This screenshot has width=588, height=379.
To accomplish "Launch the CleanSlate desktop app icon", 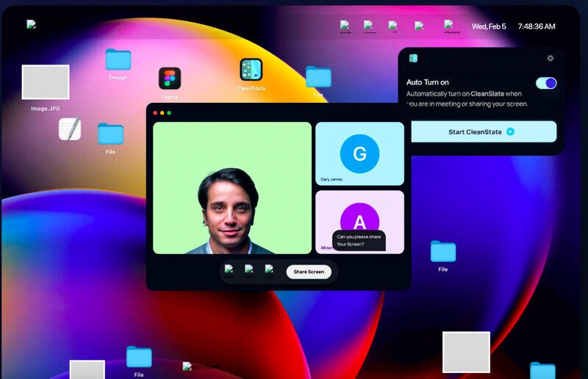I will (251, 70).
